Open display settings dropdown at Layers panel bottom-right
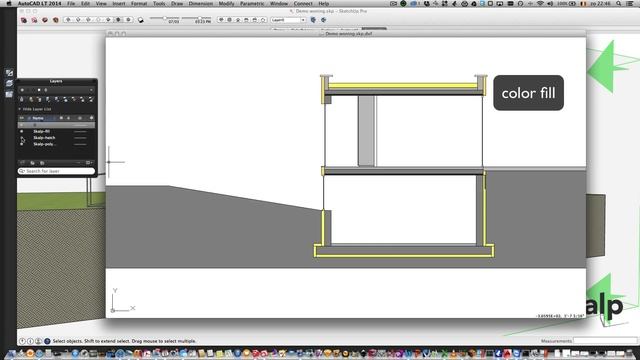The height and width of the screenshot is (360, 640). pos(89,163)
